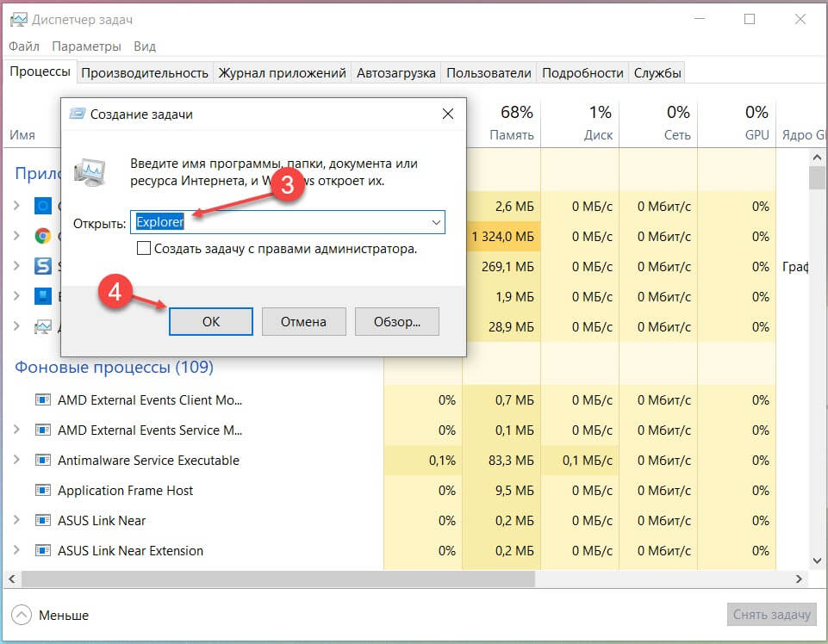
Task: Switch to the Производительность tab
Action: (145, 73)
